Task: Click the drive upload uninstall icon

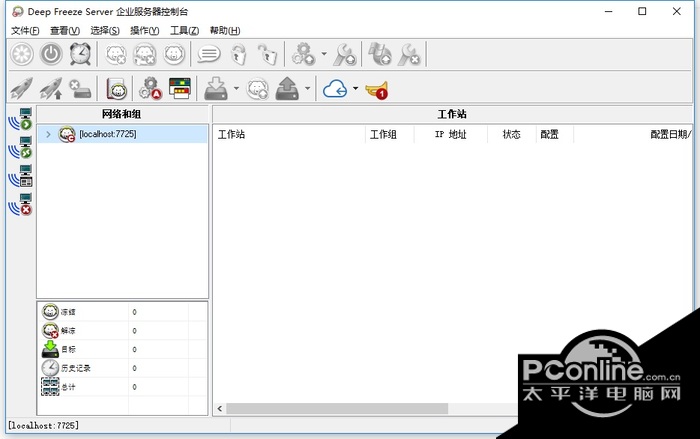Action: pyautogui.click(x=287, y=88)
